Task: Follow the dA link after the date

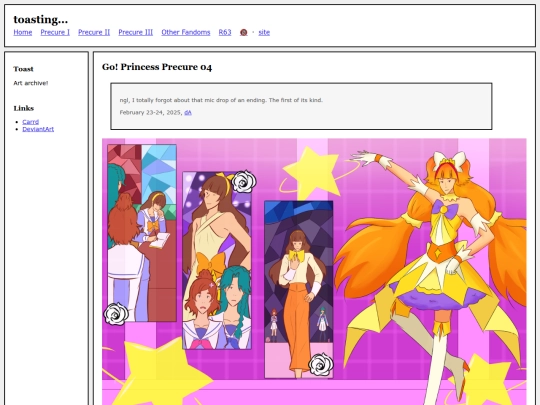Action: 188,113
